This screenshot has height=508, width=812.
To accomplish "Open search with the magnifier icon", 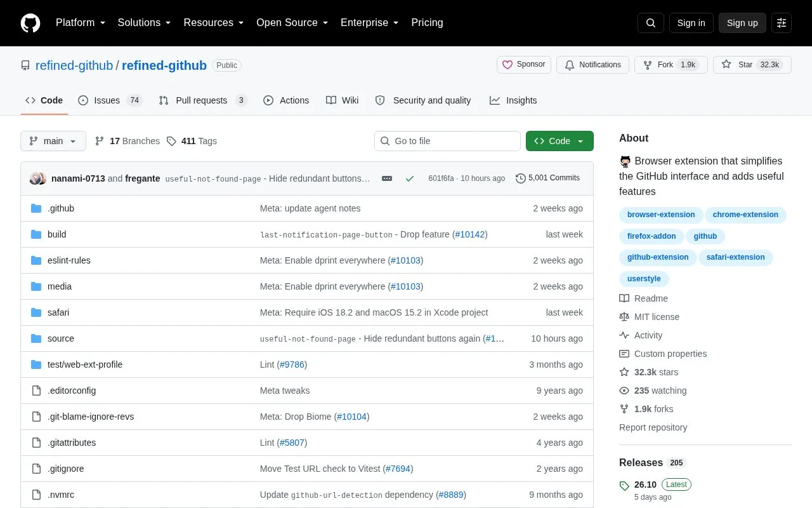I will point(651,23).
